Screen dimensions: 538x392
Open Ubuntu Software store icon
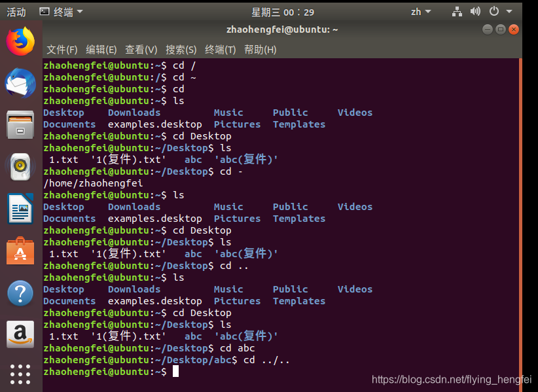(20, 251)
